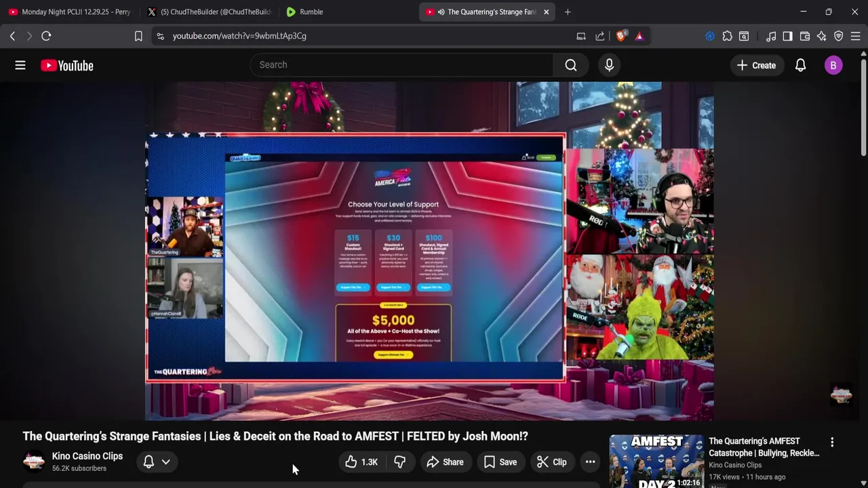Viewport: 868px width, 488px height.
Task: Open the account avatar menu B
Action: [833, 65]
